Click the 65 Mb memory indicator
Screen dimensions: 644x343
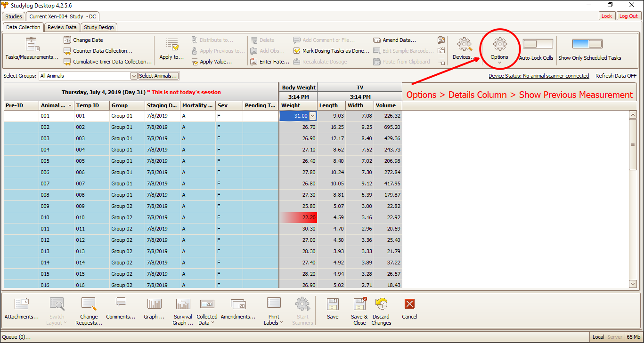pyautogui.click(x=634, y=337)
